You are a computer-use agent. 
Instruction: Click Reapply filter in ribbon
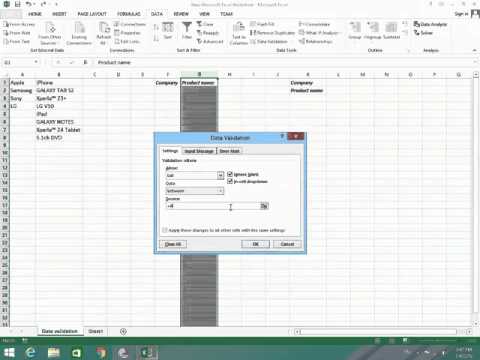point(208,33)
